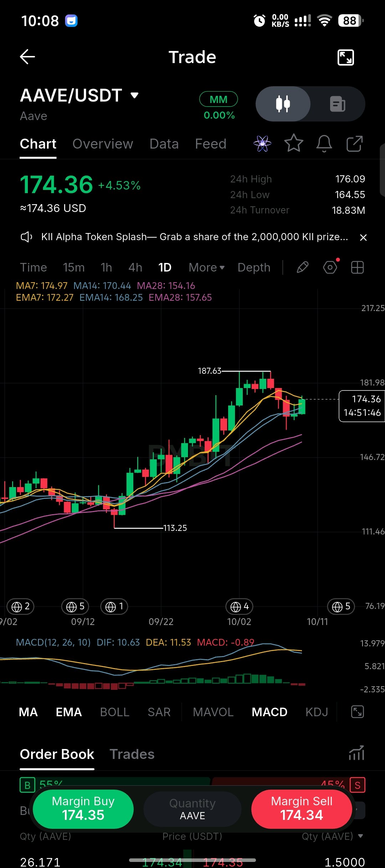Add AAVE/USDT to favorites star
The width and height of the screenshot is (385, 868).
[294, 144]
